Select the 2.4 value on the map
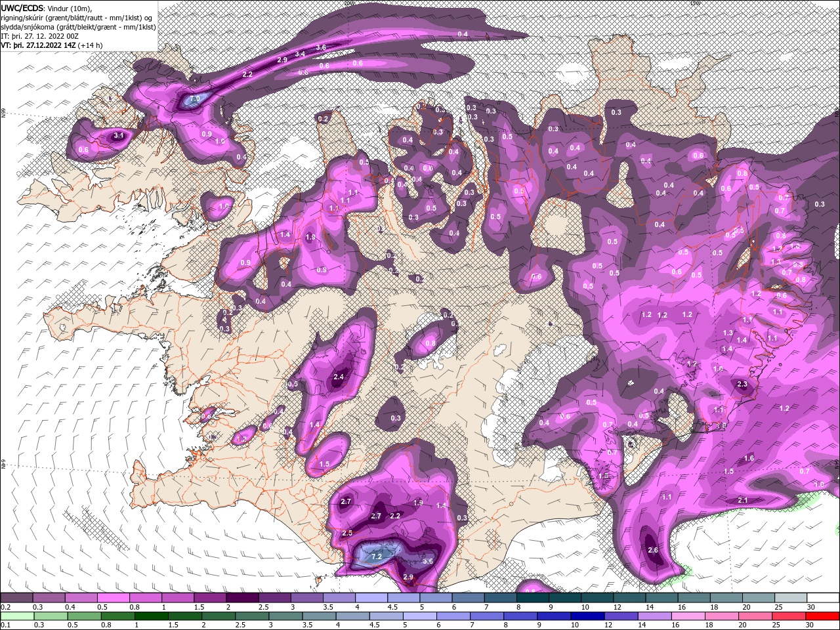840x630 pixels. pyautogui.click(x=339, y=377)
